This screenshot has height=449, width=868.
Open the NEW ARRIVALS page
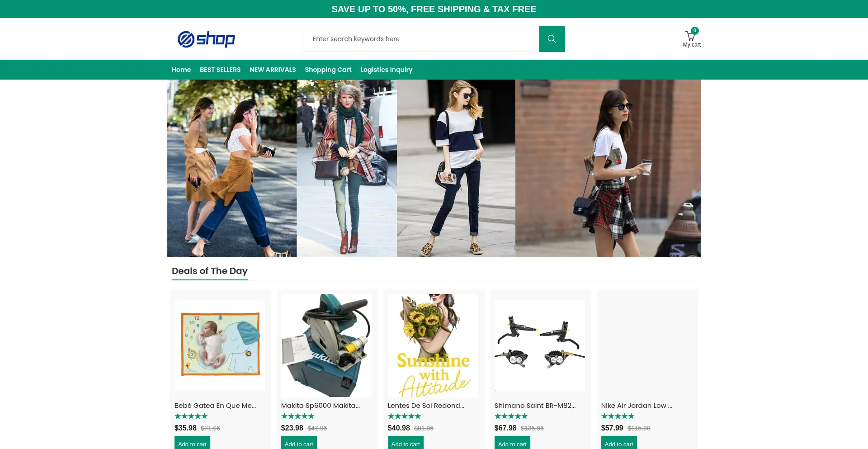[273, 70]
